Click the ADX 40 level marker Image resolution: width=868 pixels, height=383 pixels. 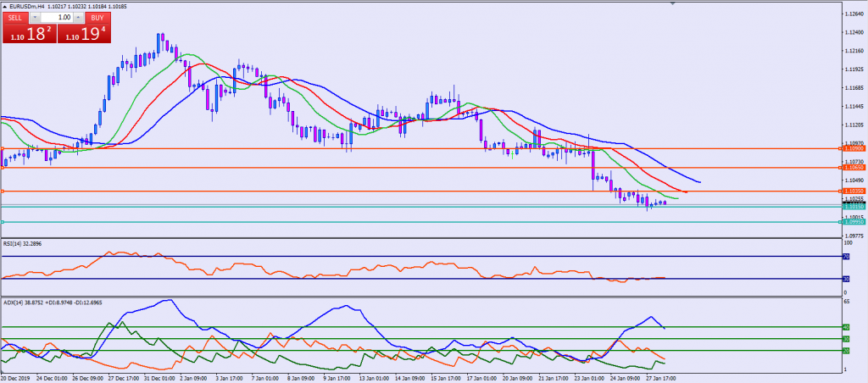point(845,327)
